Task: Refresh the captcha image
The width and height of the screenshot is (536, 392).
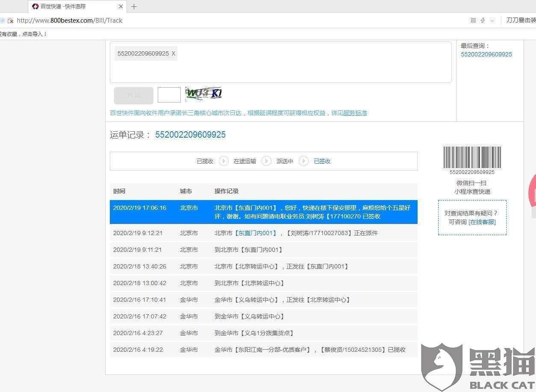Action: click(x=203, y=94)
